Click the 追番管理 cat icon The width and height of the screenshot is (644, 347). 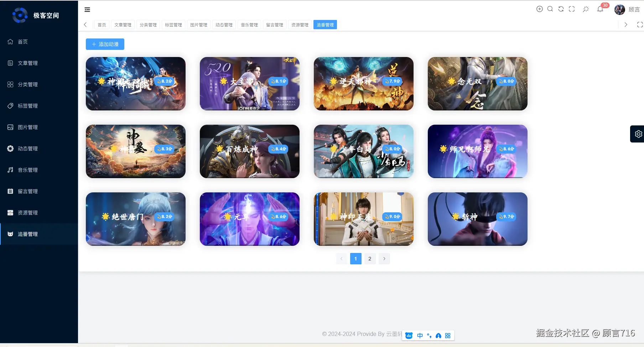pyautogui.click(x=10, y=234)
